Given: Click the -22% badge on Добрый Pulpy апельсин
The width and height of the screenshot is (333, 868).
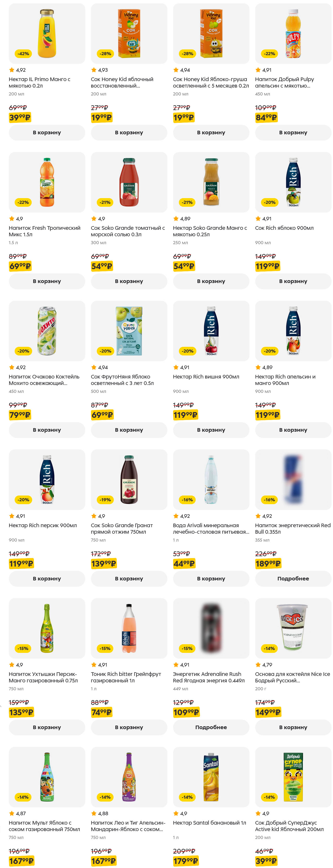Looking at the screenshot, I should point(269,53).
